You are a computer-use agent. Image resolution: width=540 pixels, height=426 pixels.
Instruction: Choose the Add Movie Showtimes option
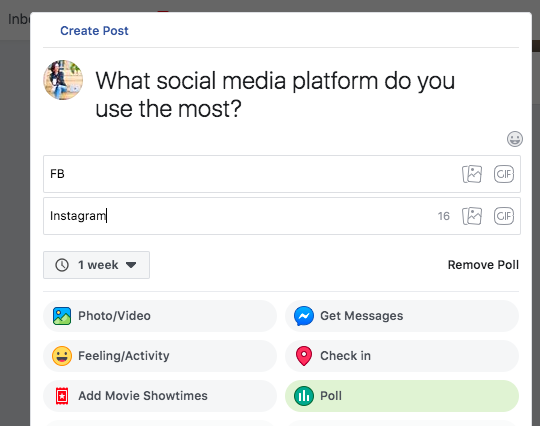(160, 396)
